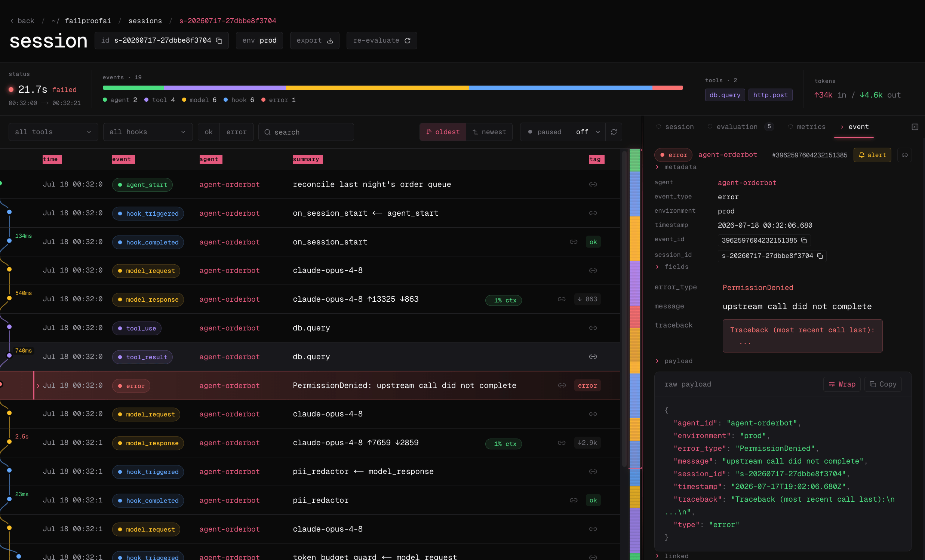925x560 pixels.
Task: Sort by the time column header
Action: coord(52,159)
